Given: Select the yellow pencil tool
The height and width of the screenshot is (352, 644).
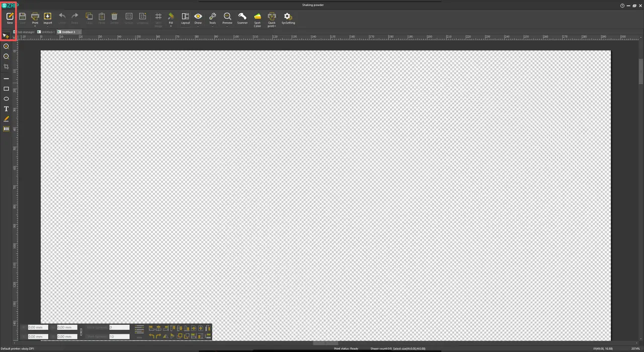Looking at the screenshot, I should click(x=6, y=119).
